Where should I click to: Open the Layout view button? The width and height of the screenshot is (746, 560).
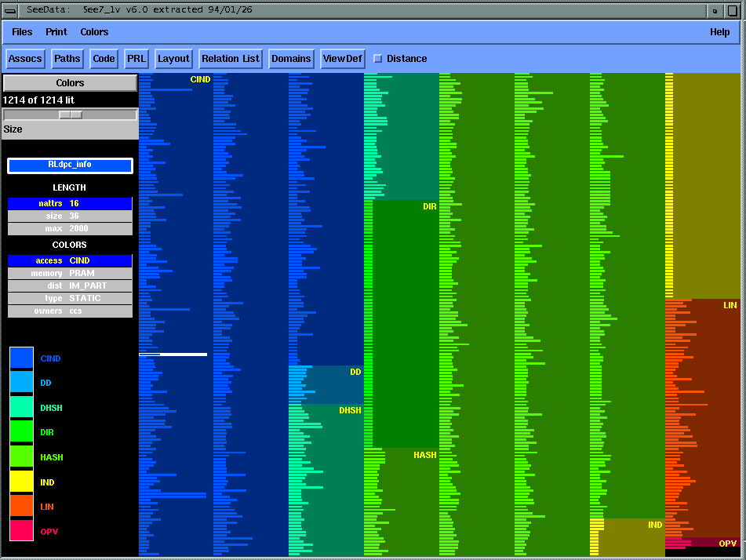(x=173, y=59)
